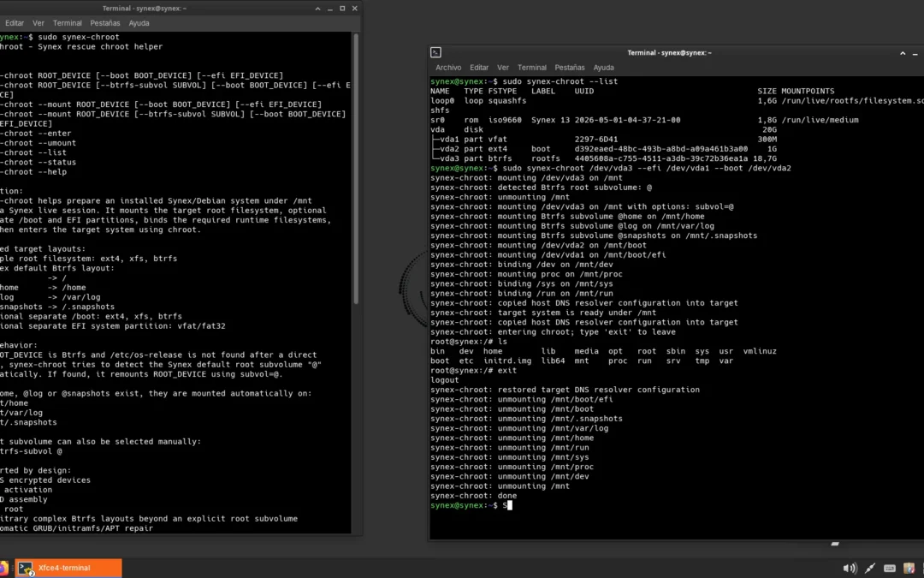Minimize the right terminal window
This screenshot has height=578, width=924.
pos(915,53)
